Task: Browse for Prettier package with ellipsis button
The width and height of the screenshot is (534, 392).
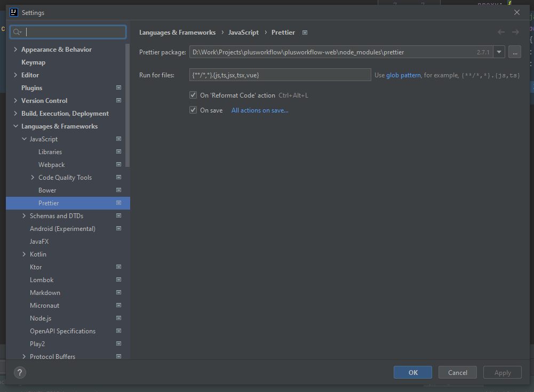Action: [515, 52]
